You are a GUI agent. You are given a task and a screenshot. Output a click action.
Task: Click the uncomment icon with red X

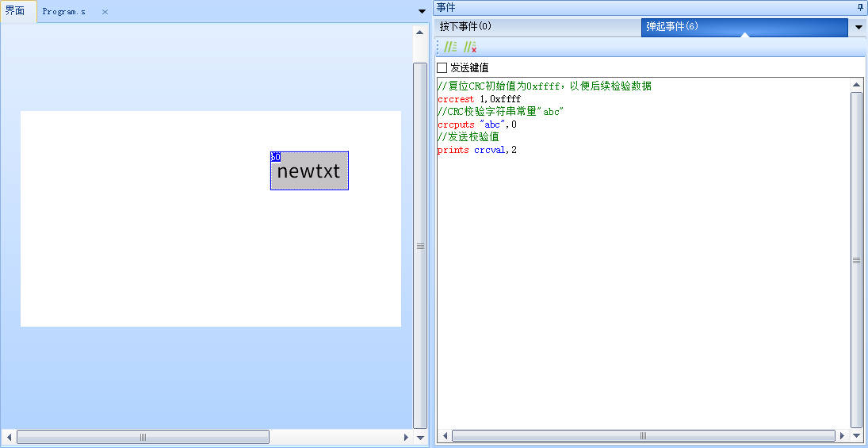coord(470,48)
